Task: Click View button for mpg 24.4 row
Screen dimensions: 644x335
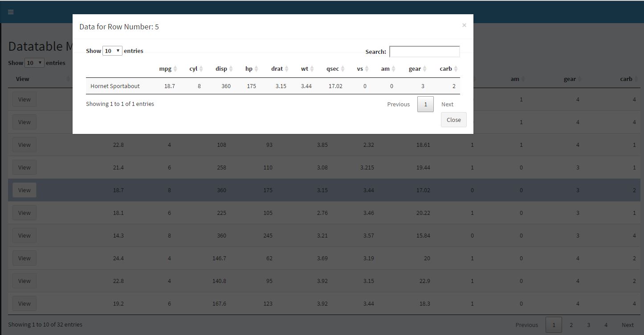Action: tap(24, 258)
